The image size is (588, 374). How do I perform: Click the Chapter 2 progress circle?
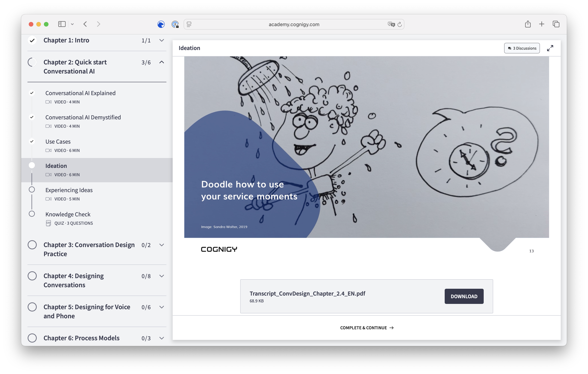click(32, 62)
